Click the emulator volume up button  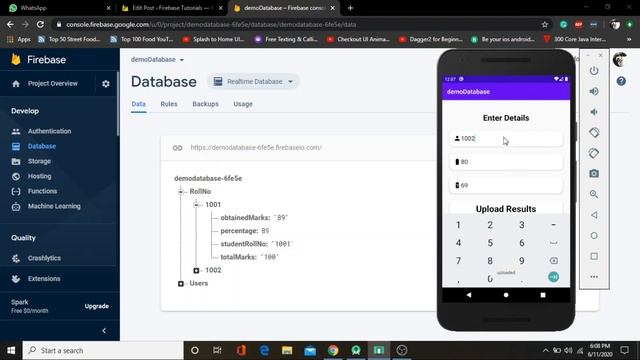594,91
